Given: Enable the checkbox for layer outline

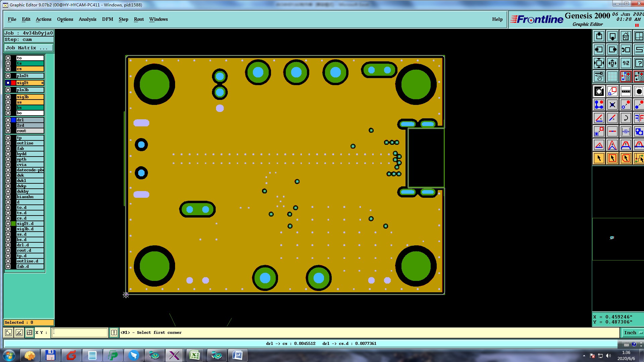Looking at the screenshot, I should (8, 143).
